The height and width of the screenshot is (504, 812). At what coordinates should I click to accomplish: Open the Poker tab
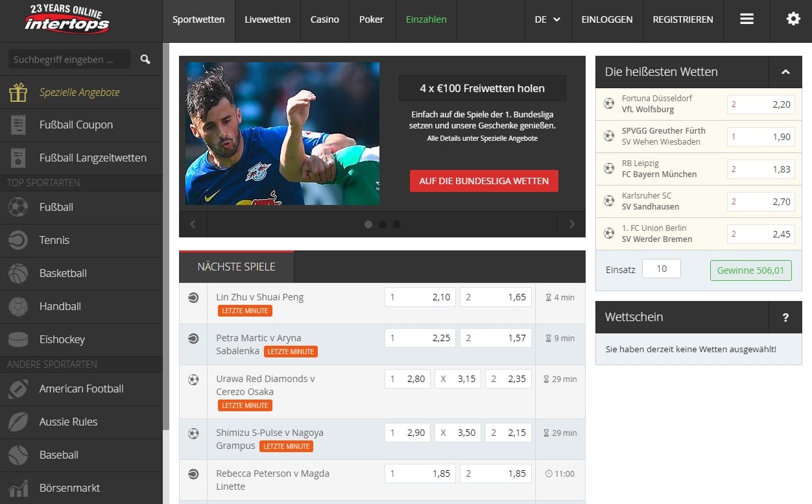tap(372, 19)
